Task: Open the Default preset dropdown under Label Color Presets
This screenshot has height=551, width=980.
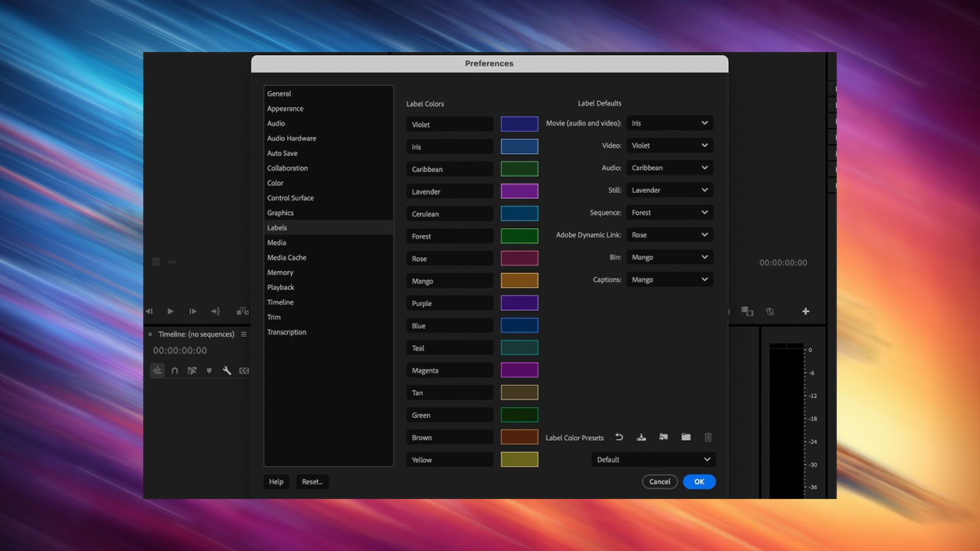Action: (x=653, y=459)
